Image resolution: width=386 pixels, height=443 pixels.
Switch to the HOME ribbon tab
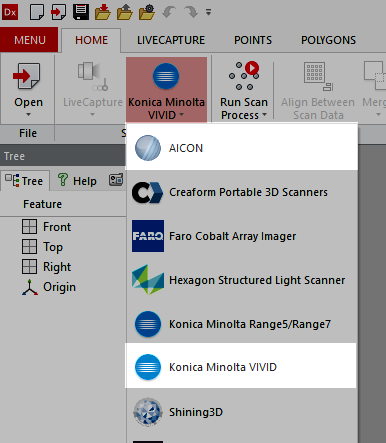(x=91, y=40)
